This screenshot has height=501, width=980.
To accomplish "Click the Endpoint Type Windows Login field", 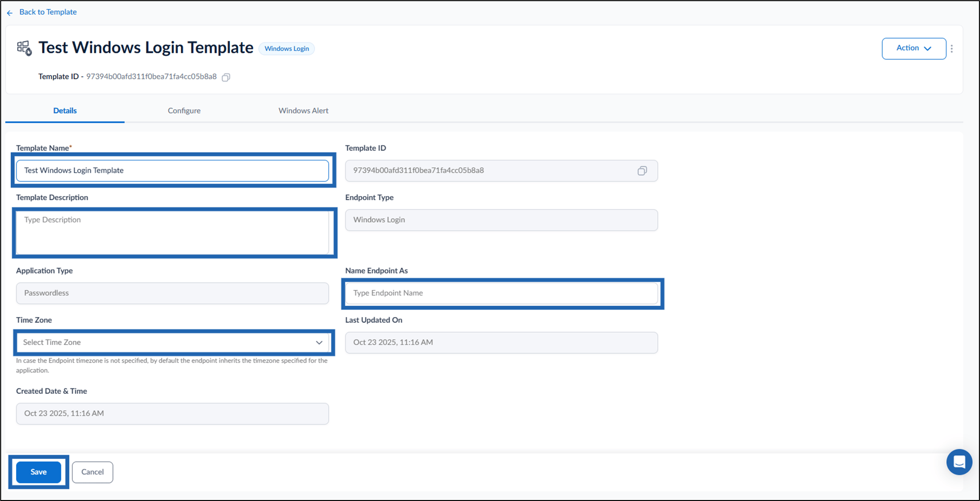I will click(501, 220).
